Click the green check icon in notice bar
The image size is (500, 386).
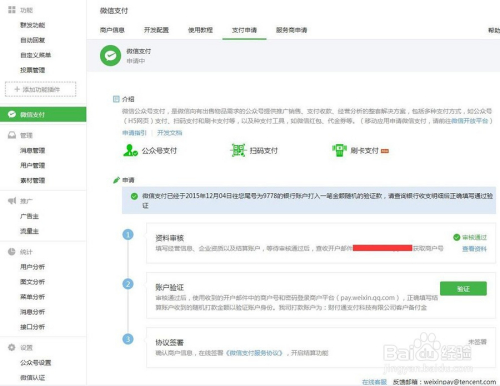point(134,196)
